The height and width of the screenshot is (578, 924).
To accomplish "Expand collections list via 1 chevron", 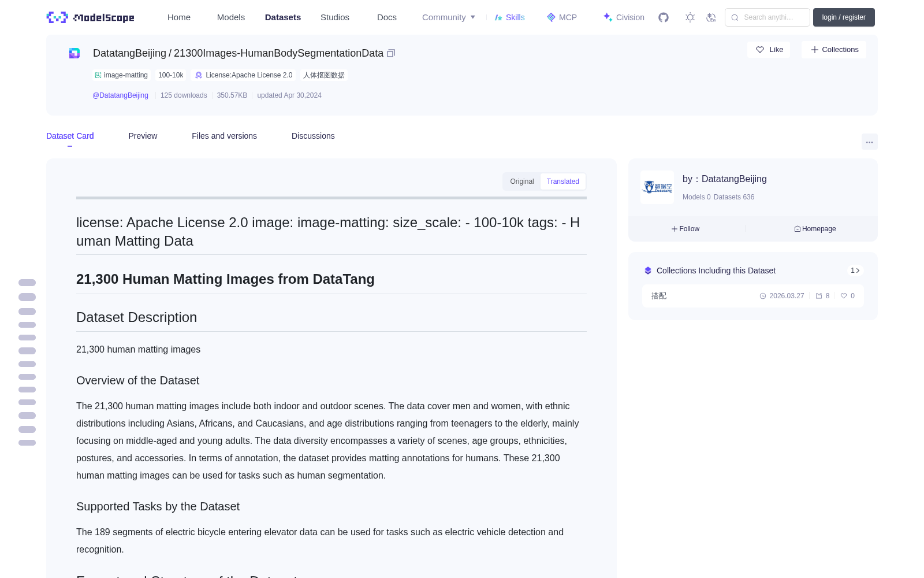I will pos(855,271).
